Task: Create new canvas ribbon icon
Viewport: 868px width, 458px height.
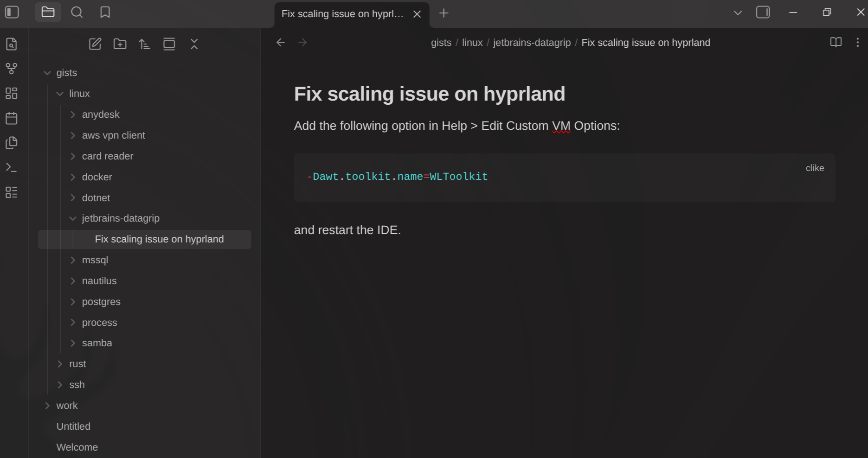Action: 12,93
